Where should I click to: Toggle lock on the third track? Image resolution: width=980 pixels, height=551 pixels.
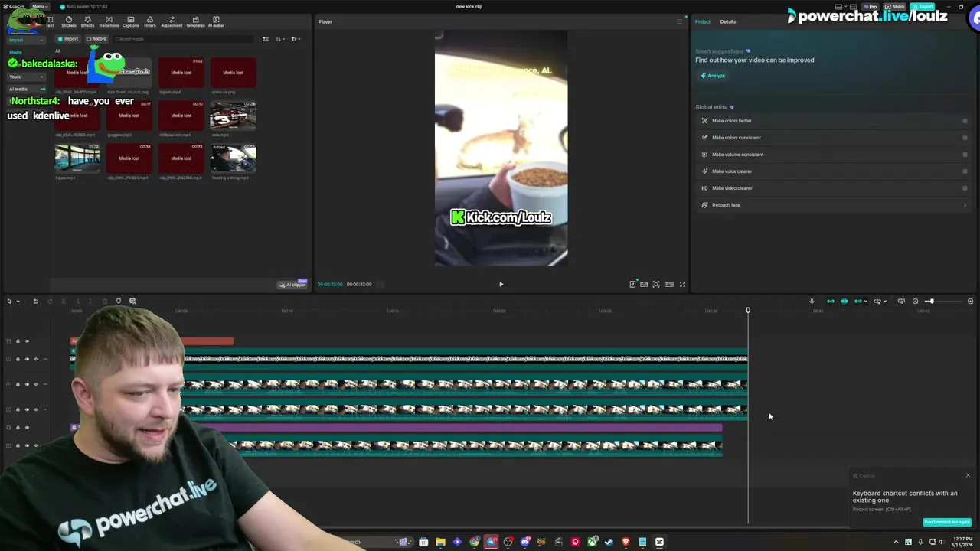coord(18,384)
